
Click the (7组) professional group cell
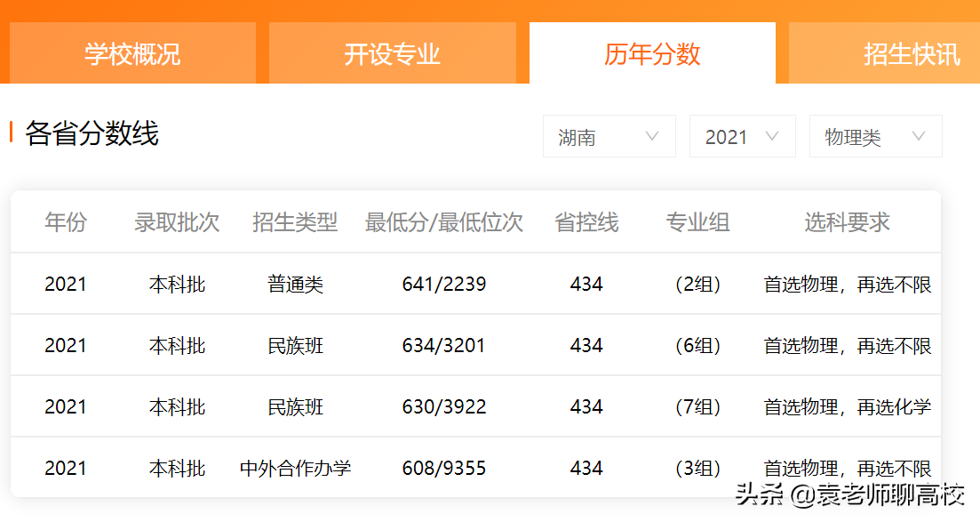pyautogui.click(x=698, y=406)
